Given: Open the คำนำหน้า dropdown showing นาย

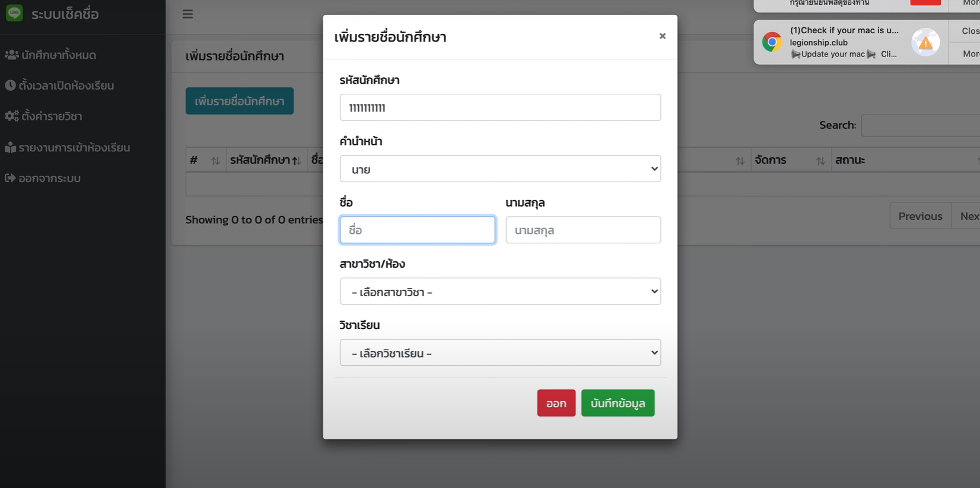Looking at the screenshot, I should coord(500,169).
